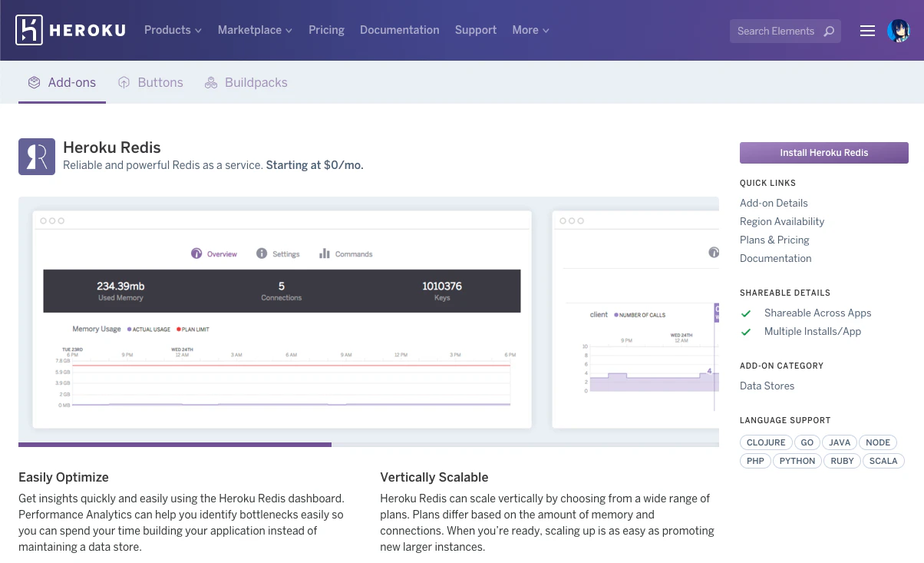Open the Add-on Details quick link
Viewport: 924px width, 563px height.
(774, 203)
